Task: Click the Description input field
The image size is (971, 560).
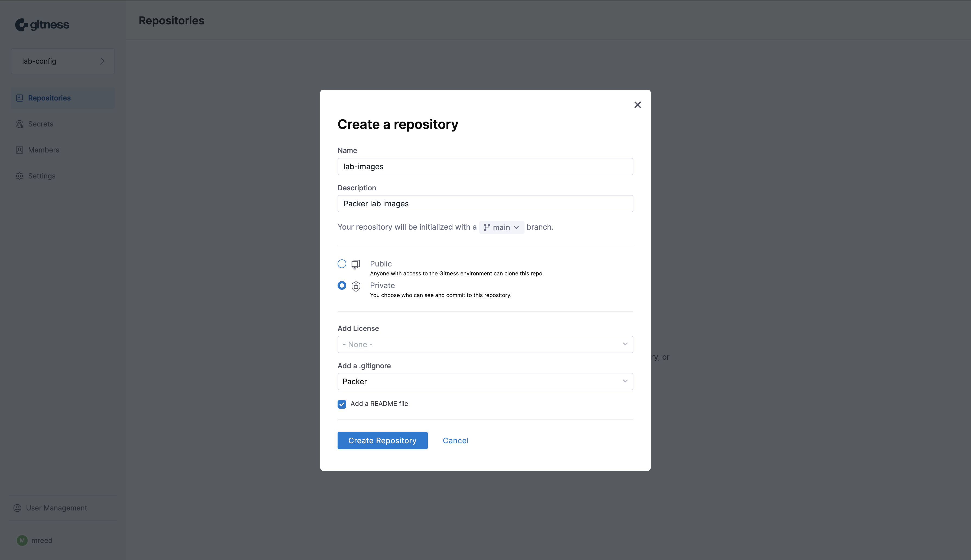Action: coord(485,203)
